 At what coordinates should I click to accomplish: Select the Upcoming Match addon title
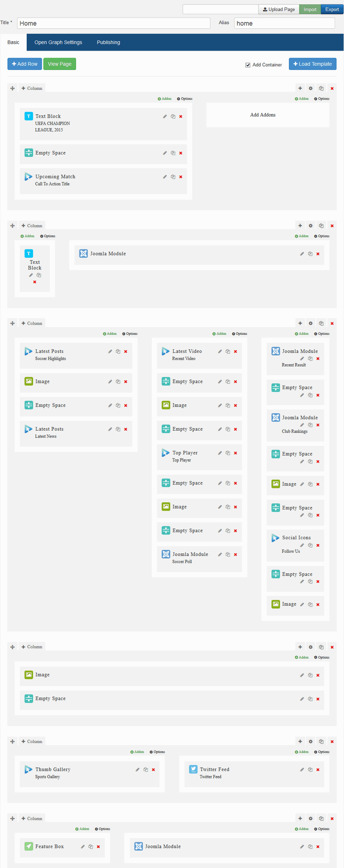[55, 177]
